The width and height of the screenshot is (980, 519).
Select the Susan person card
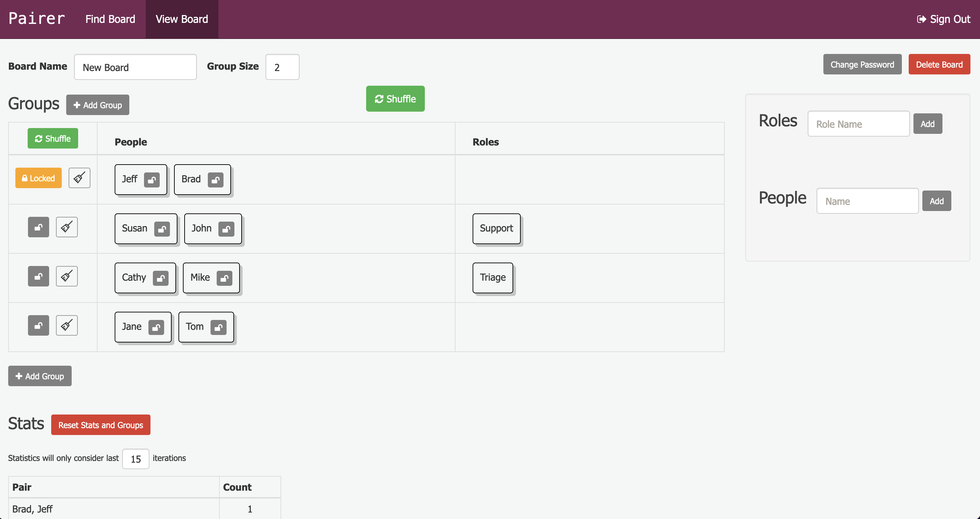(x=146, y=228)
